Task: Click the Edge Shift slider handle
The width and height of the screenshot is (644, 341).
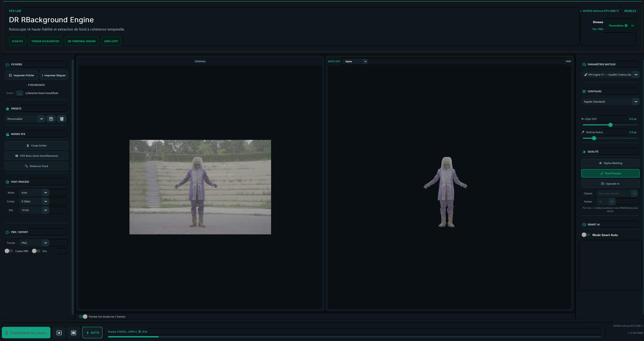Action: 610,125
